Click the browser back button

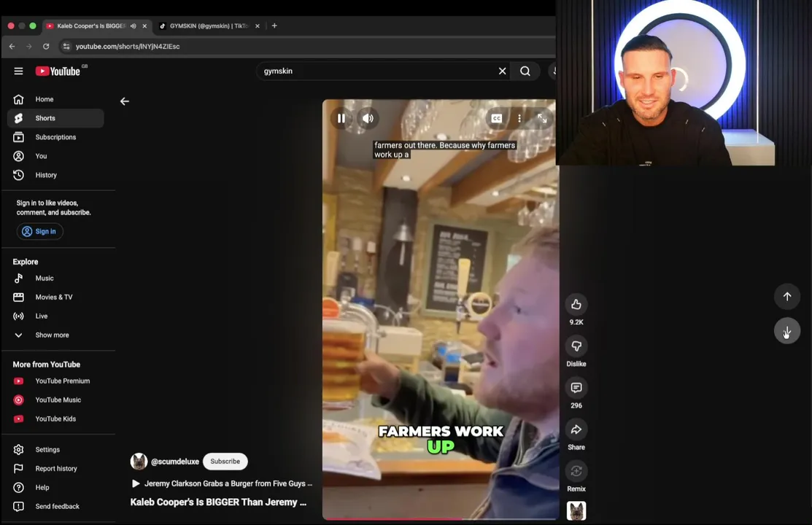tap(12, 47)
